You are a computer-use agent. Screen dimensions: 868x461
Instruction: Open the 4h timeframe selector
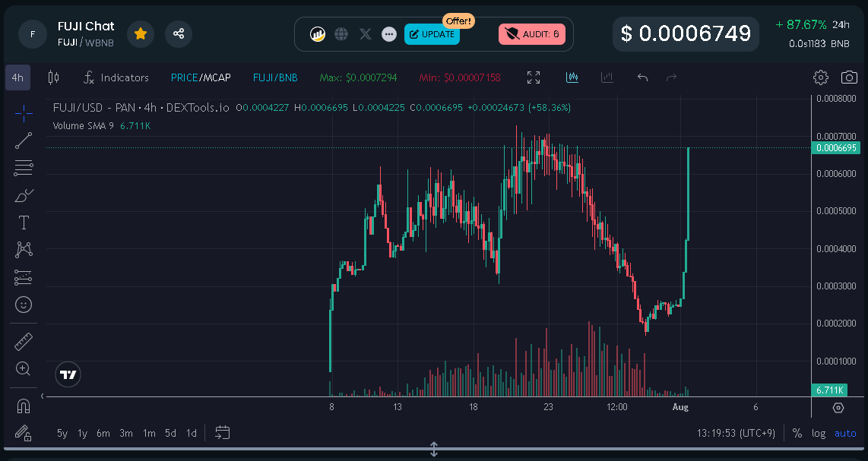17,77
